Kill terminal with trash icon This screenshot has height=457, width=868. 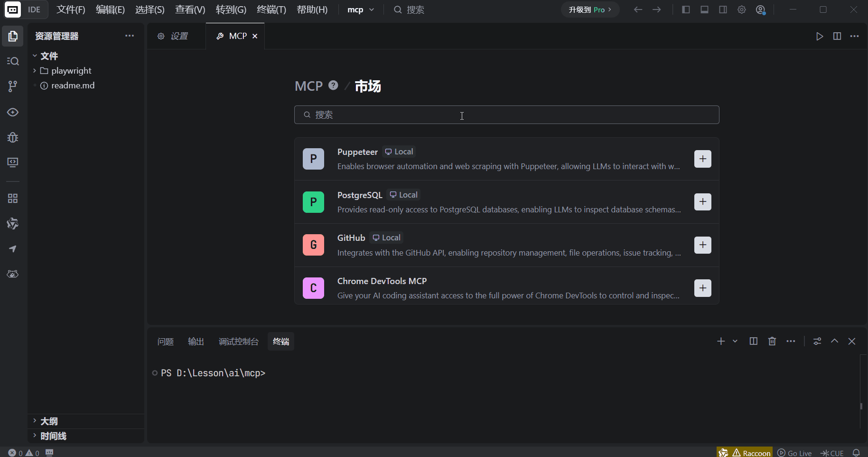(x=772, y=342)
